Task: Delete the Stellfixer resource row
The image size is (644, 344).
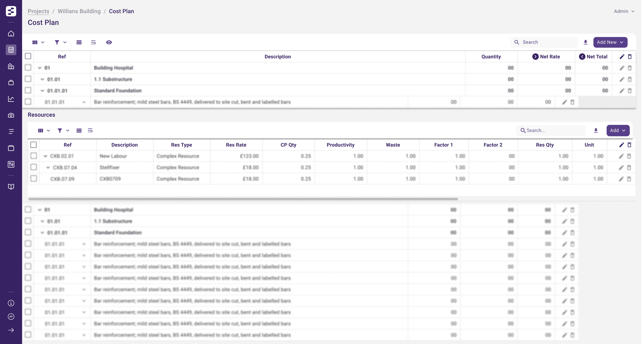Action: click(x=629, y=168)
